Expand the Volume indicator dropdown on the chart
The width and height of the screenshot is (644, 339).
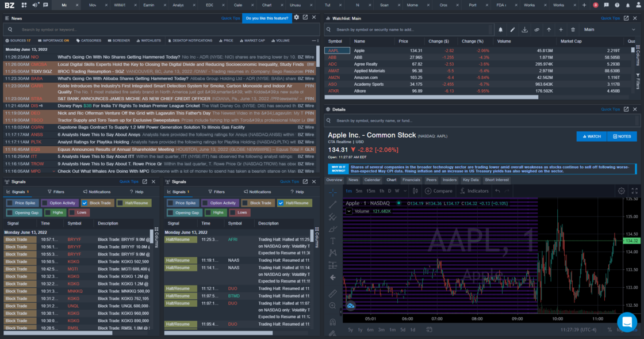pos(349,211)
